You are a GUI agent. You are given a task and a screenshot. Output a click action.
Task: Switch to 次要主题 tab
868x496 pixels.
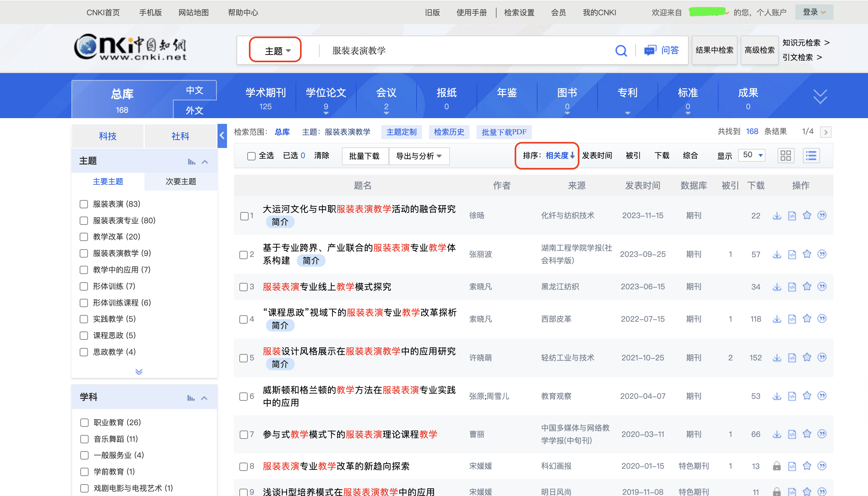[181, 182]
